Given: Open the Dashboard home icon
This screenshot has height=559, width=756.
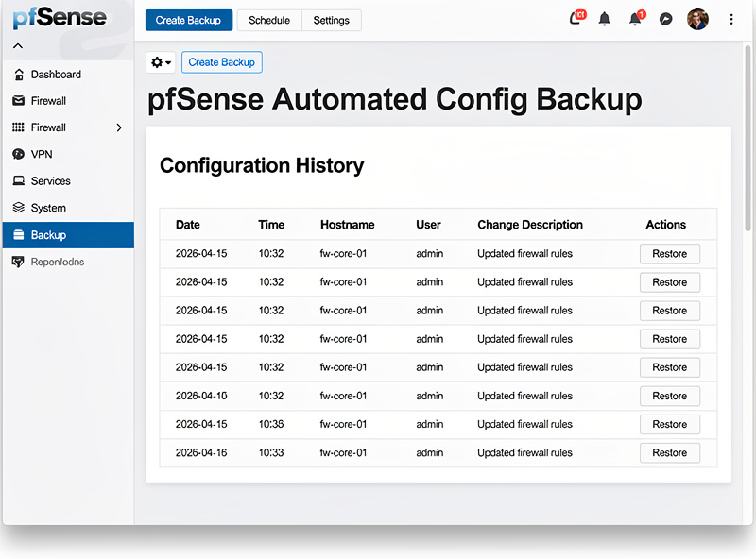Looking at the screenshot, I should tap(19, 75).
